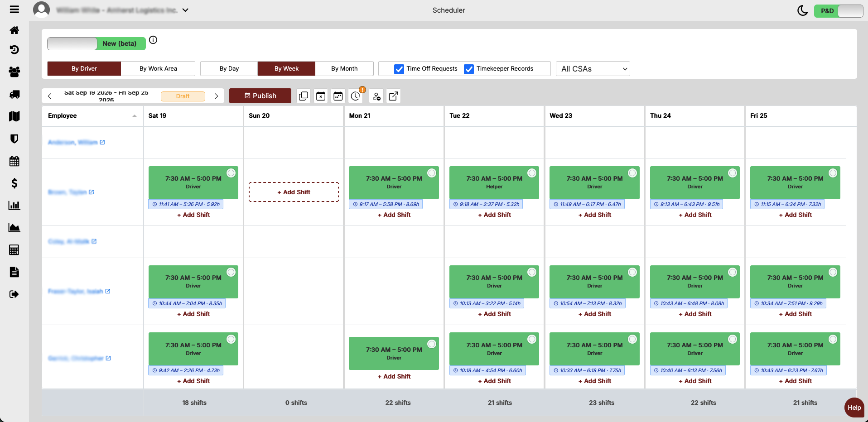Click the clock icon with alert badge
The width and height of the screenshot is (868, 422).
coord(356,96)
